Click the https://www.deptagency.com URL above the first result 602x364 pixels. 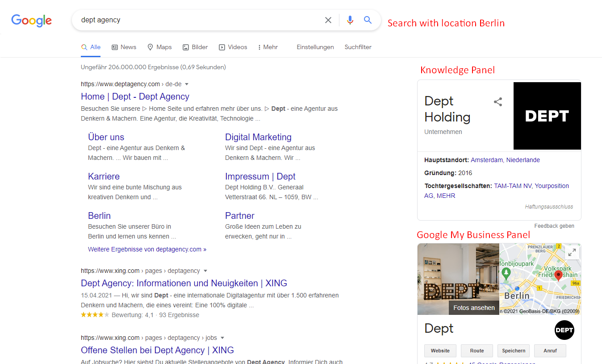tap(120, 84)
